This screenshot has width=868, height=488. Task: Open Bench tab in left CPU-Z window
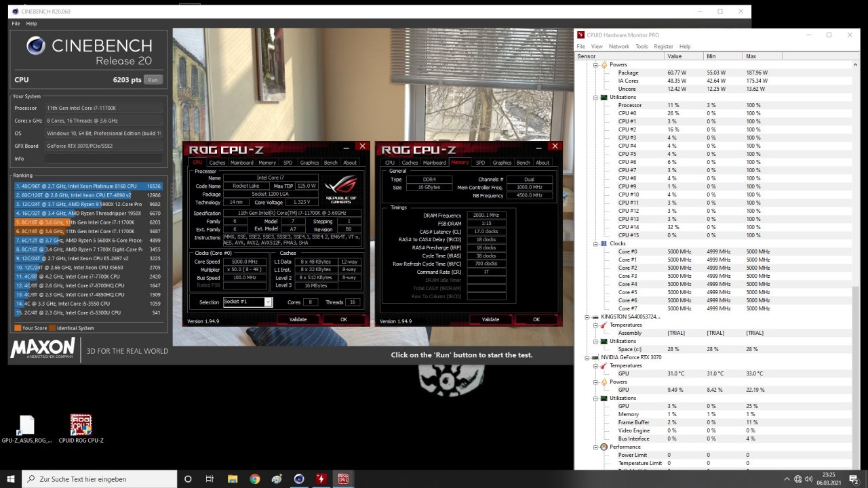coord(331,163)
